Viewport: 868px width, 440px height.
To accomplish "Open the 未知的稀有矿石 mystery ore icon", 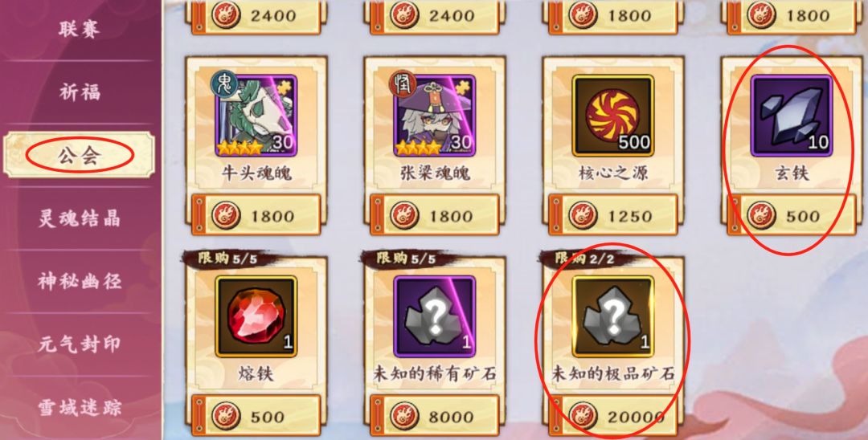I will [x=435, y=316].
